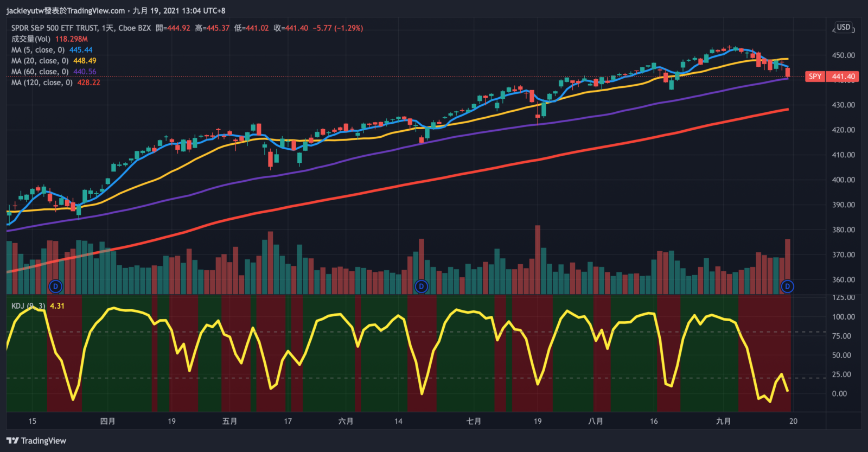
Task: Click the last red candlestick on chart
Action: (787, 72)
